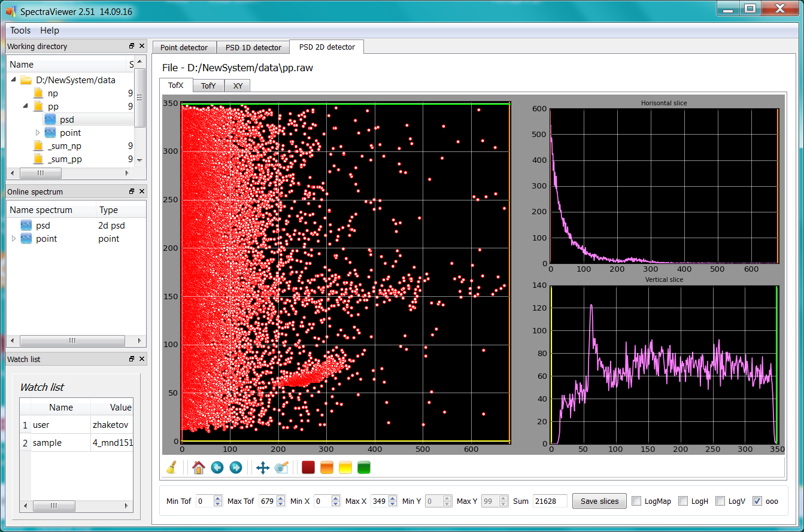Open the Tools menu
This screenshot has width=804, height=532.
pyautogui.click(x=20, y=31)
